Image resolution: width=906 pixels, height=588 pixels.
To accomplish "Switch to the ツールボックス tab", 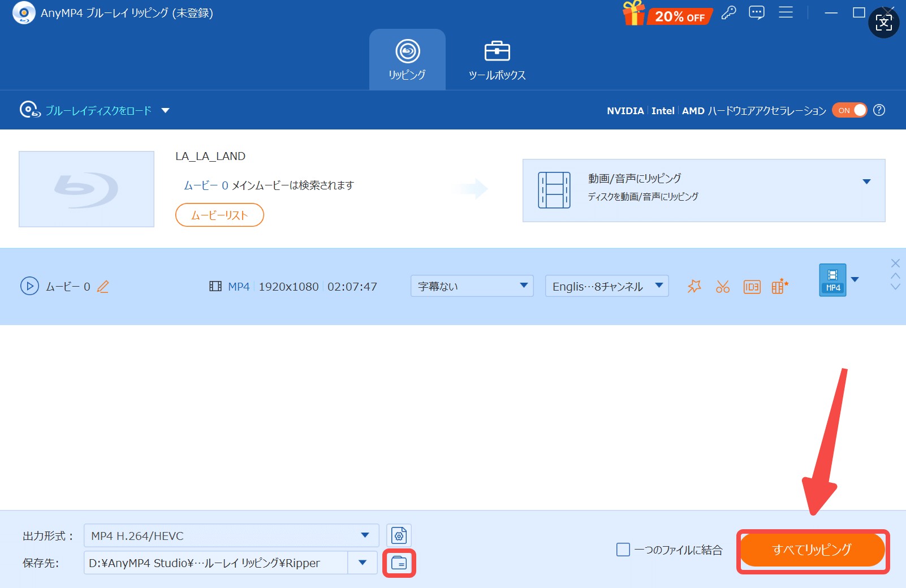I will click(x=497, y=59).
